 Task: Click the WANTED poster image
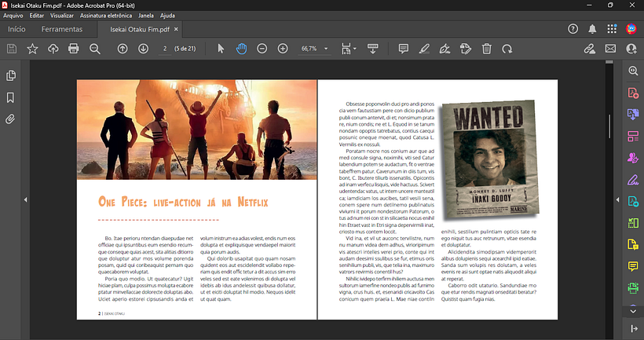(x=489, y=159)
